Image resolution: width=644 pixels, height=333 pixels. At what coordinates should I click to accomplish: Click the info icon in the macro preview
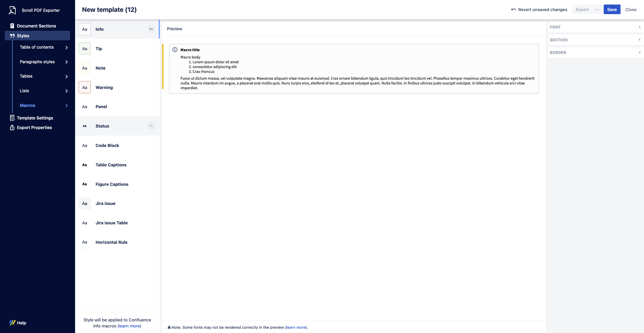tap(175, 50)
